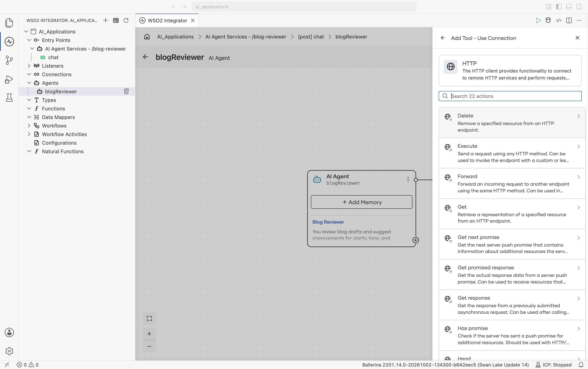Add a tool with the node plus icon

coord(416,240)
